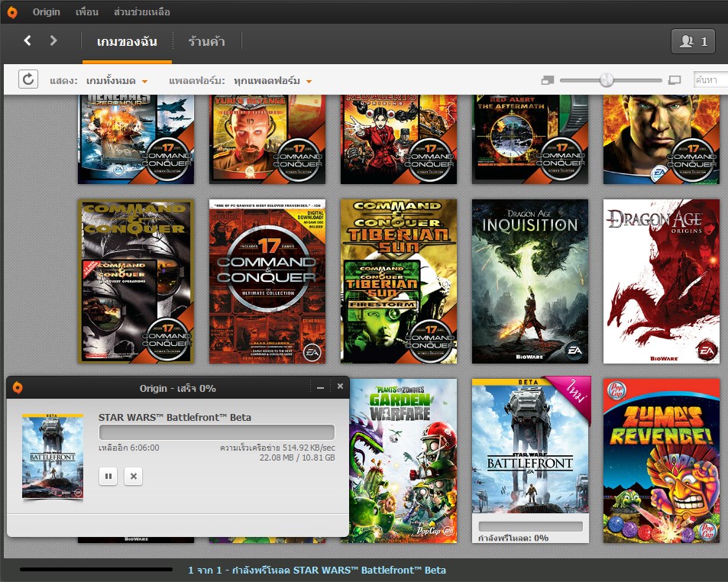The width and height of the screenshot is (728, 582).
Task: Click the Origin logo icon in the menu bar
Action: tap(12, 12)
